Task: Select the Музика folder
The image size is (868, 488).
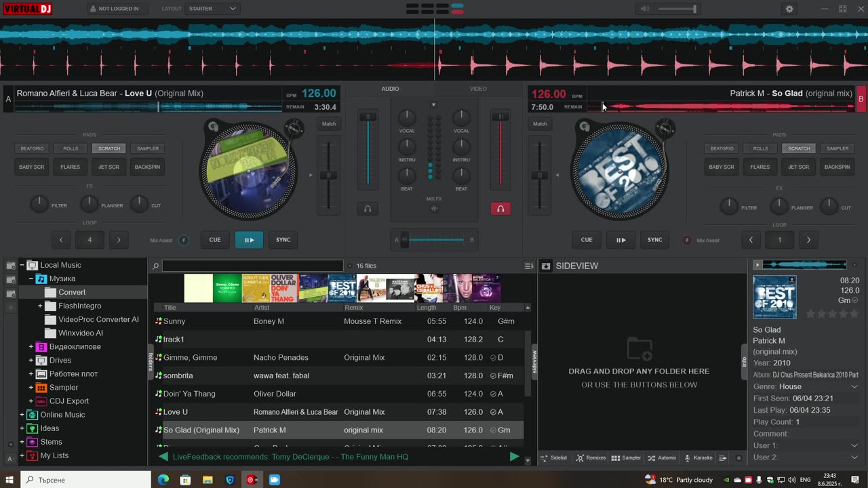Action: click(x=62, y=279)
